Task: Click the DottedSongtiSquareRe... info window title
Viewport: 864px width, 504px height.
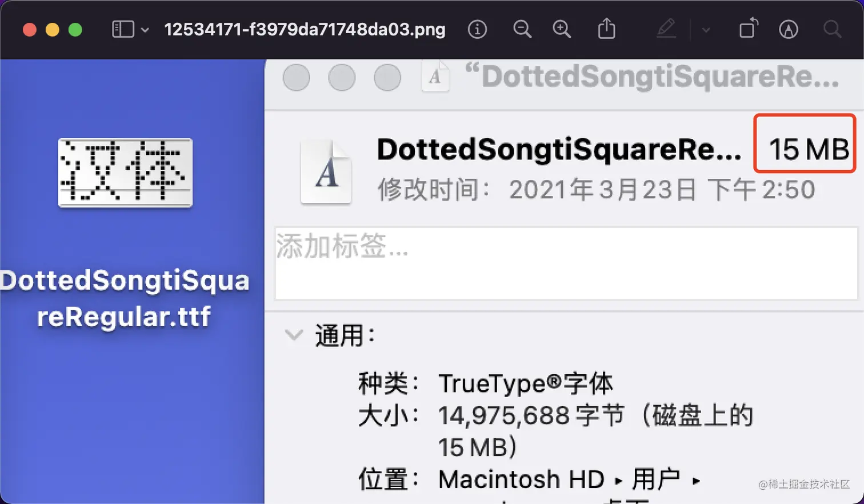Action: (x=651, y=77)
